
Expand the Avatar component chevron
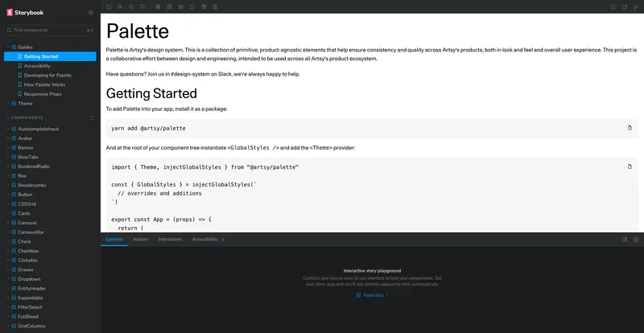pyautogui.click(x=8, y=138)
